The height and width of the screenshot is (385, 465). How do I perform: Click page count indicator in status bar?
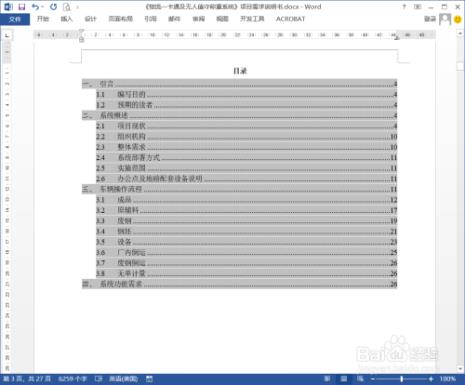coord(27,379)
